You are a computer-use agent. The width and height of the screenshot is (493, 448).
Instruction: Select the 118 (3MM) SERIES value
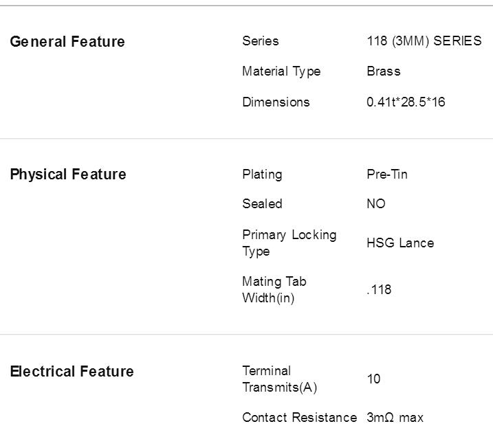click(x=424, y=41)
